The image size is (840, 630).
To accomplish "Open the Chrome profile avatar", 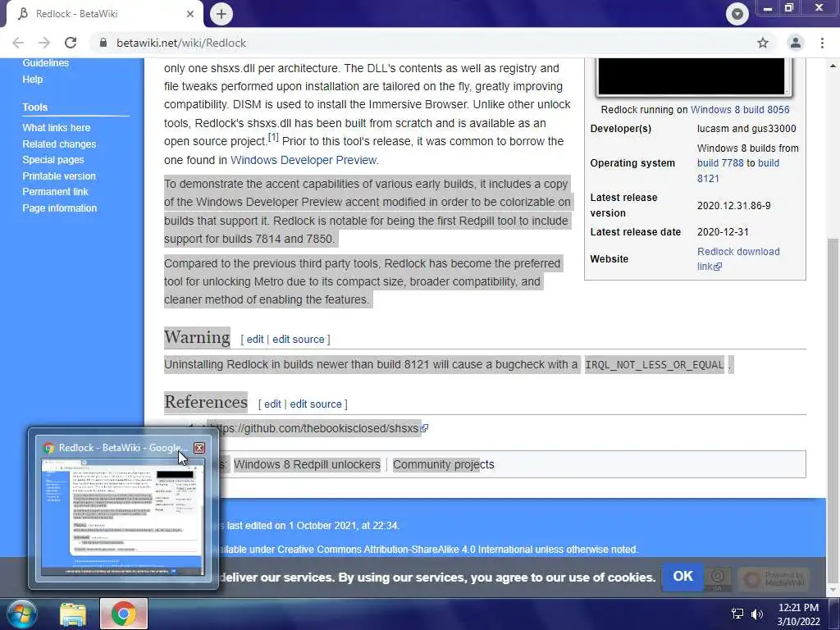I will click(x=796, y=43).
